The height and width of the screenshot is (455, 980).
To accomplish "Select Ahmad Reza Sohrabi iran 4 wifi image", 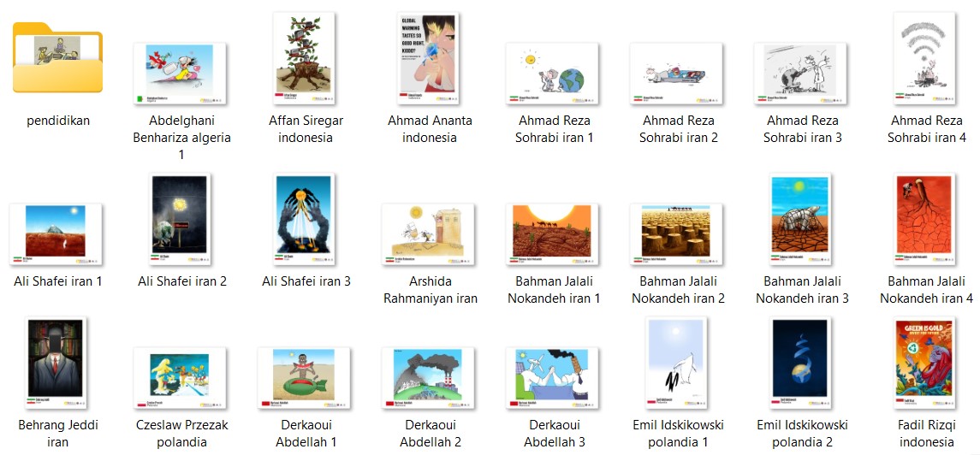I will click(x=924, y=58).
